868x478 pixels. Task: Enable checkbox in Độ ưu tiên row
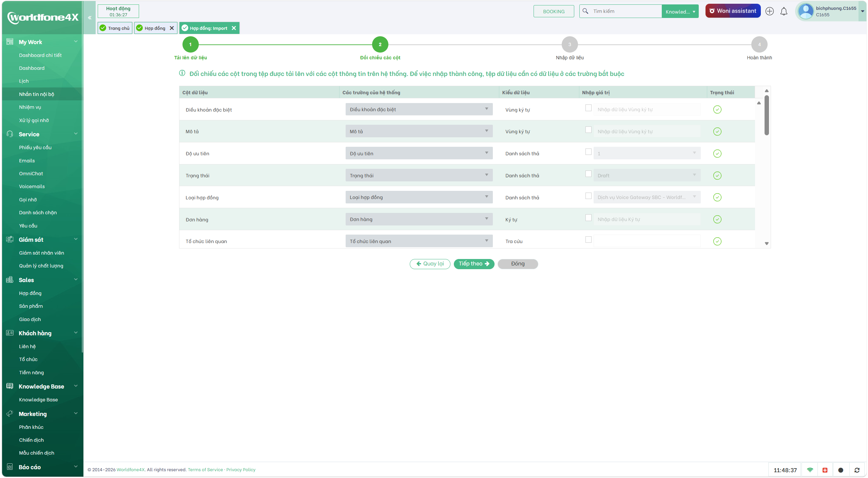coord(589,152)
